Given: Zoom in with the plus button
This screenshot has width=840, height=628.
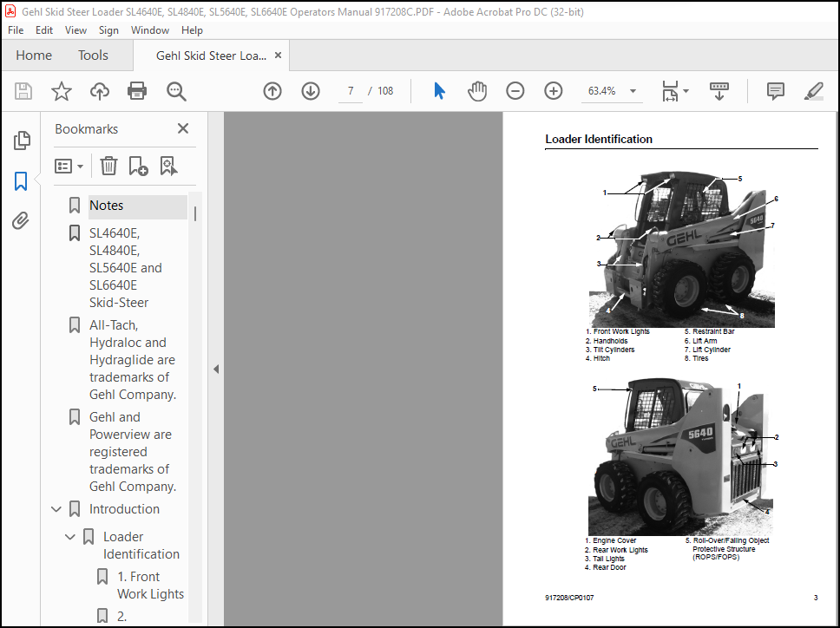Looking at the screenshot, I should tap(553, 91).
